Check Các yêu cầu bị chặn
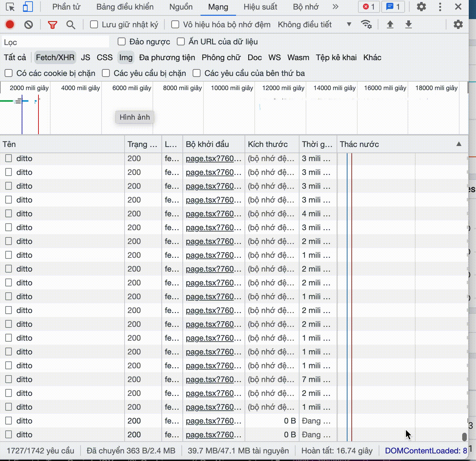The width and height of the screenshot is (476, 461). (x=106, y=73)
